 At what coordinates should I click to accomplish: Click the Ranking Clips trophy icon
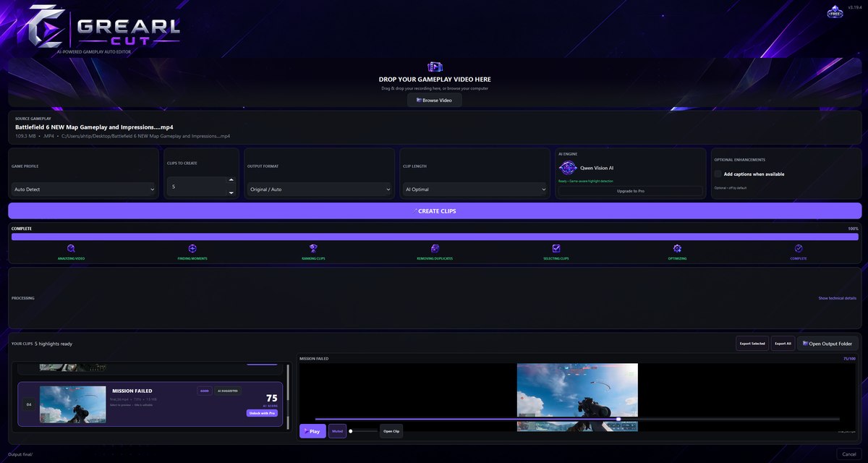point(313,248)
